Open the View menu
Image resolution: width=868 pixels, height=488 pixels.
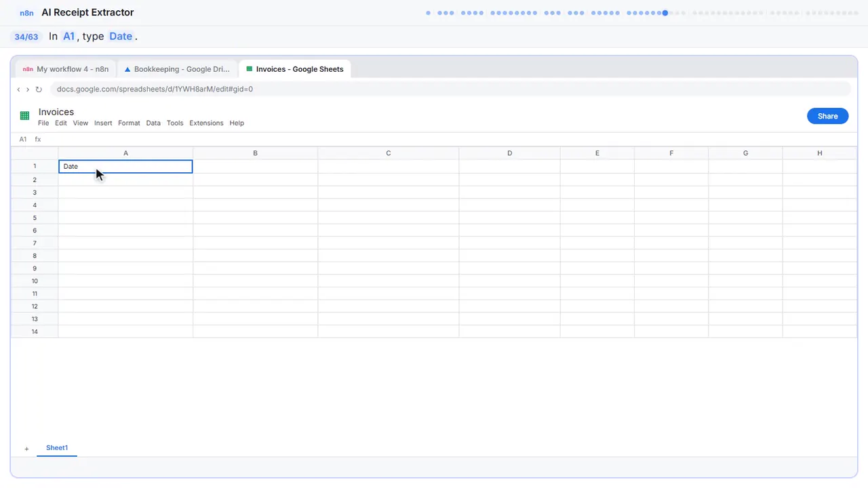click(81, 123)
